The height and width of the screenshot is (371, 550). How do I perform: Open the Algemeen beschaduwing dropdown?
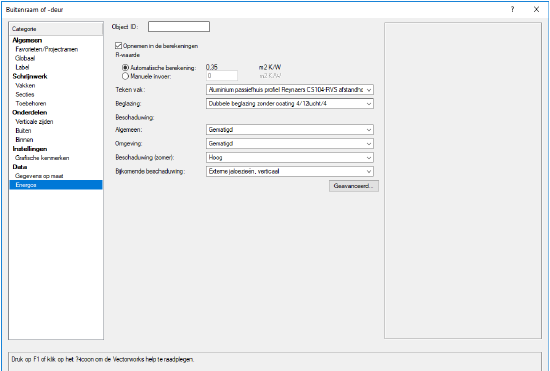tap(290, 130)
